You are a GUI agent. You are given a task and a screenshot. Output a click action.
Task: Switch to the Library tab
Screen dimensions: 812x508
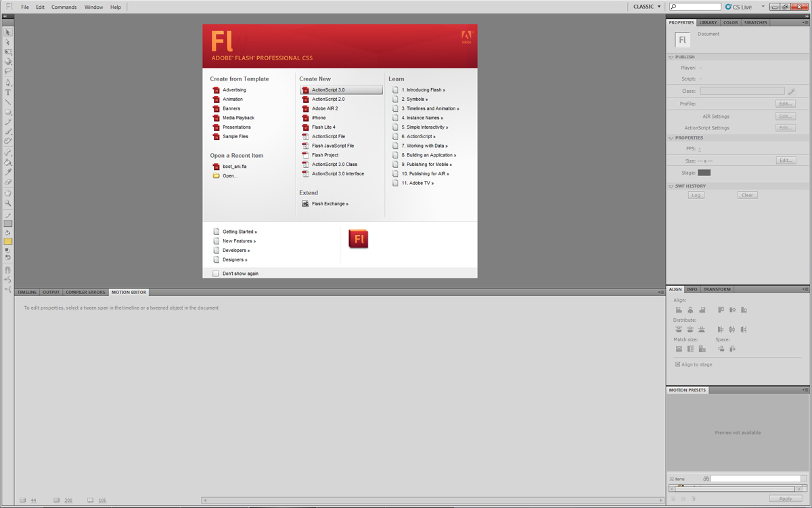[708, 22]
